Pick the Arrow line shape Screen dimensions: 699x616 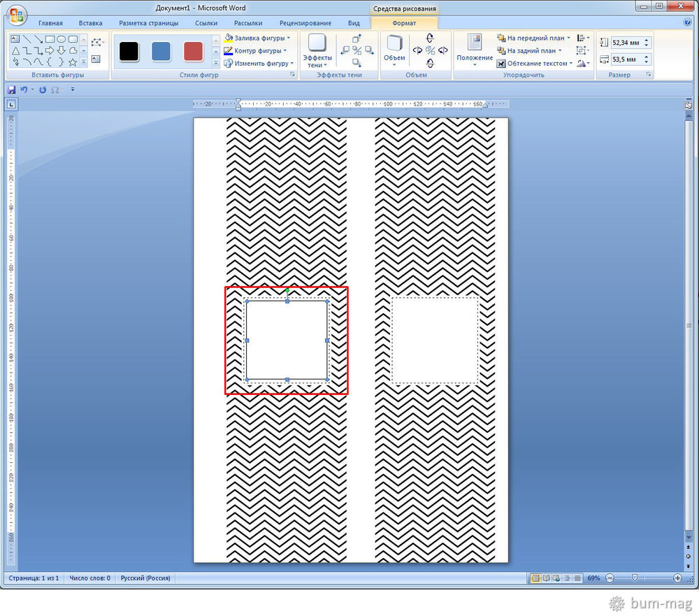[x=38, y=39]
